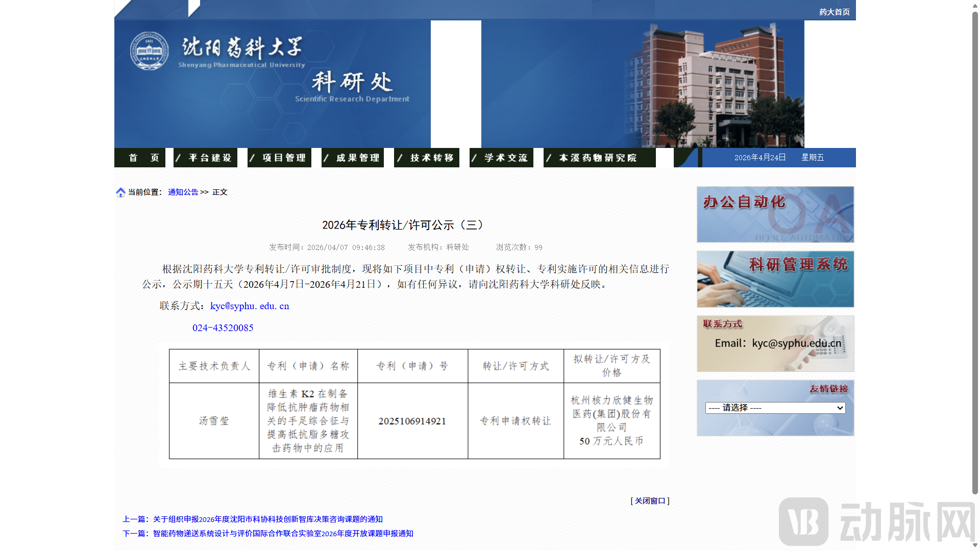Click the home icon beside 当前位置
The height and width of the screenshot is (551, 980).
[x=121, y=192]
